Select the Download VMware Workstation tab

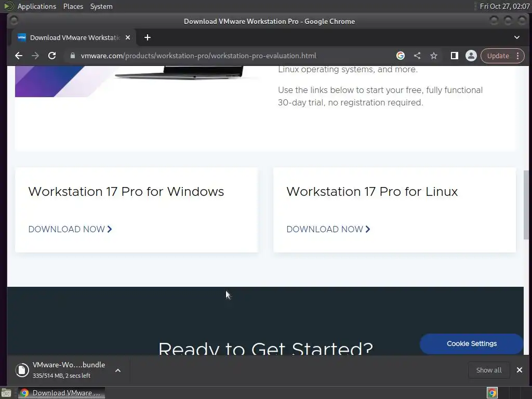coord(74,37)
